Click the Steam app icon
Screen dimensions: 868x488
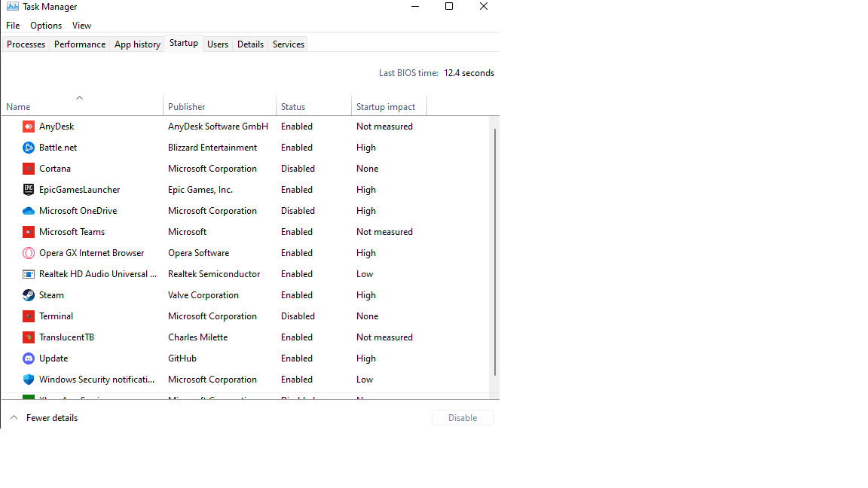pyautogui.click(x=28, y=295)
